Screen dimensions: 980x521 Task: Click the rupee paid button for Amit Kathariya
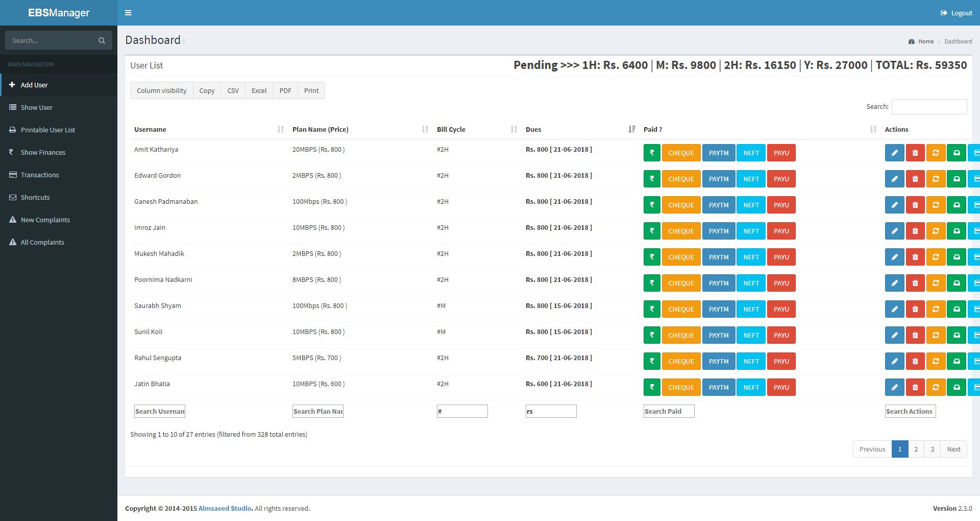652,153
